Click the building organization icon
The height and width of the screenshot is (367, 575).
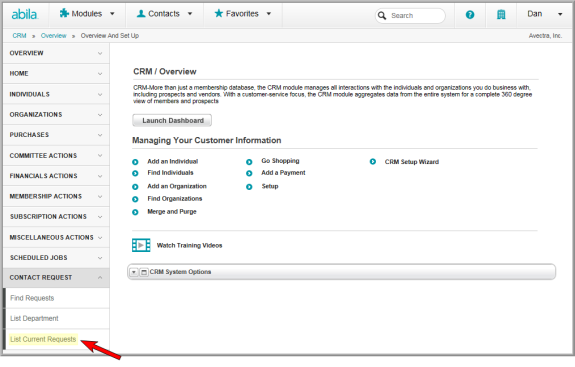coord(501,15)
